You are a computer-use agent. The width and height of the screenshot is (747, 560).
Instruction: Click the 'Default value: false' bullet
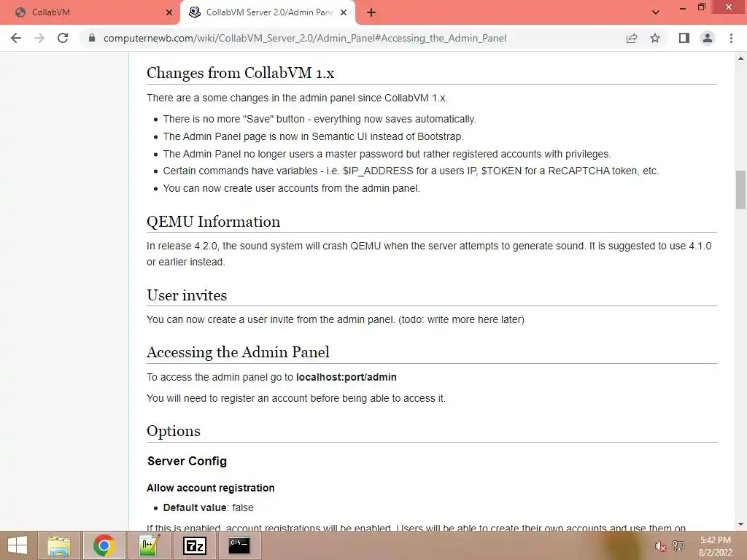tap(208, 507)
